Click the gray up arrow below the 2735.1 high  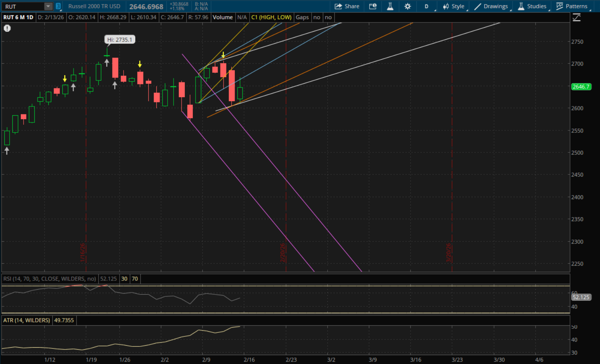[x=107, y=62]
